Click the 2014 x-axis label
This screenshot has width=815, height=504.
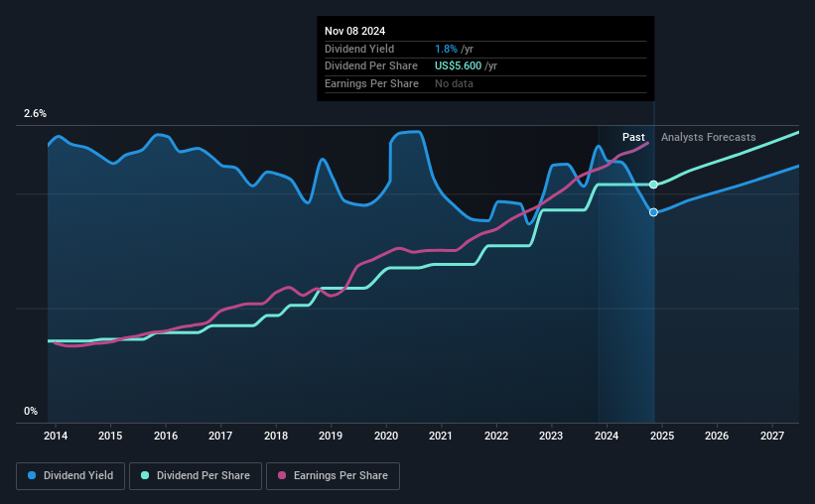pos(56,436)
